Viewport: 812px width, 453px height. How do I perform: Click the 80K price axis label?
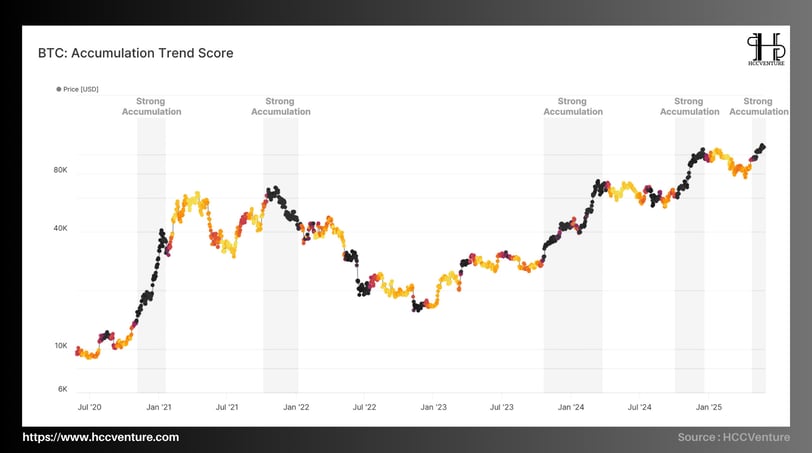61,170
